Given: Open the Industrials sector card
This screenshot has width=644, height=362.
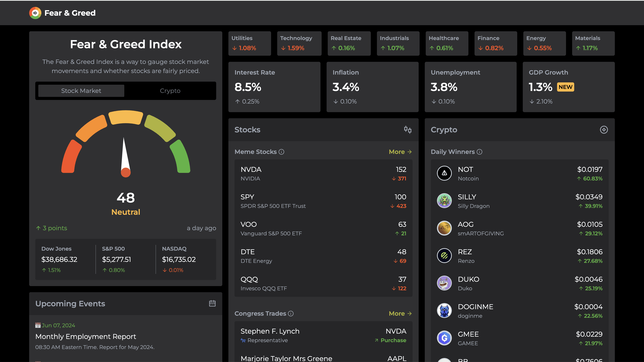Looking at the screenshot, I should click(398, 43).
